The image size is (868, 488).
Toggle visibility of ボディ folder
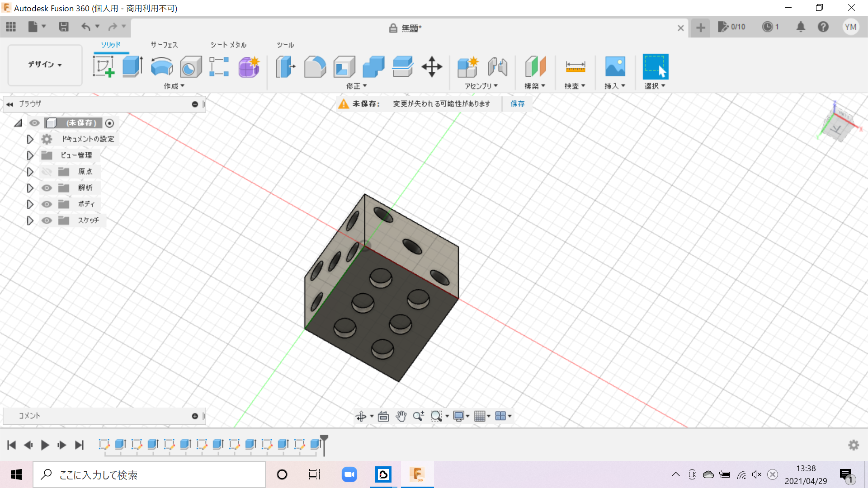tap(47, 204)
